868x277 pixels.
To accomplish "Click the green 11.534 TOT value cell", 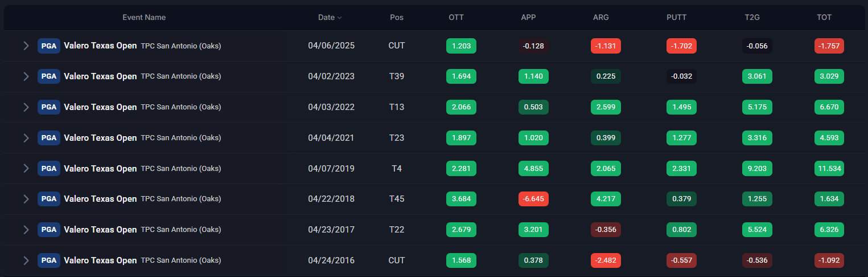I will point(829,168).
